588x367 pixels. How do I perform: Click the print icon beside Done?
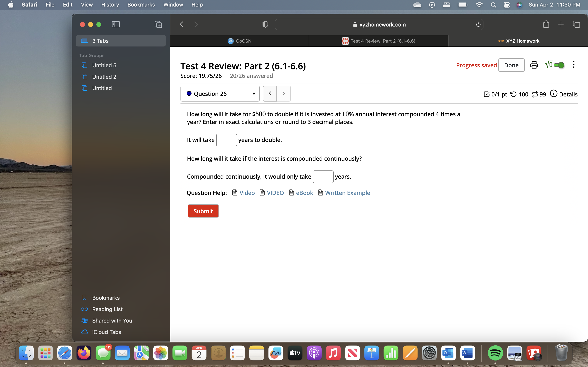(x=534, y=65)
